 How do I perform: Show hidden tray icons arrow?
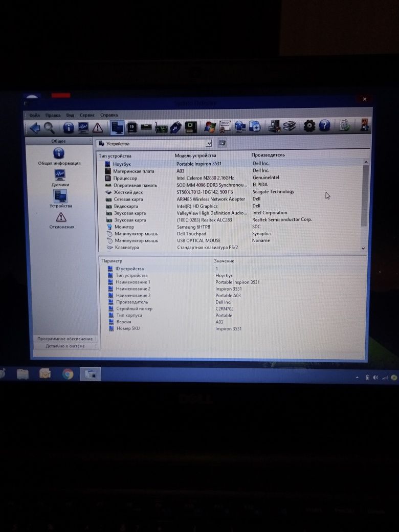[357, 378]
